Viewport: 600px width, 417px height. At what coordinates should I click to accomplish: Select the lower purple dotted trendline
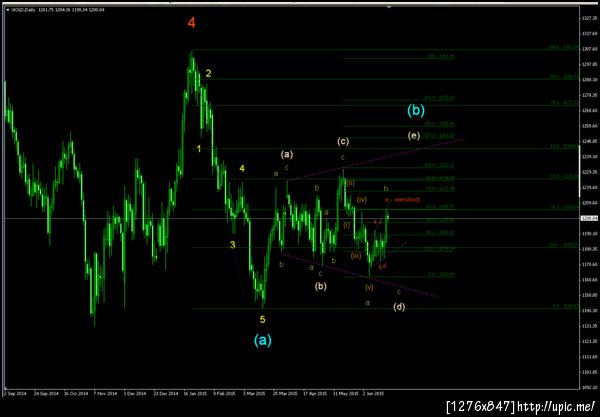click(360, 275)
